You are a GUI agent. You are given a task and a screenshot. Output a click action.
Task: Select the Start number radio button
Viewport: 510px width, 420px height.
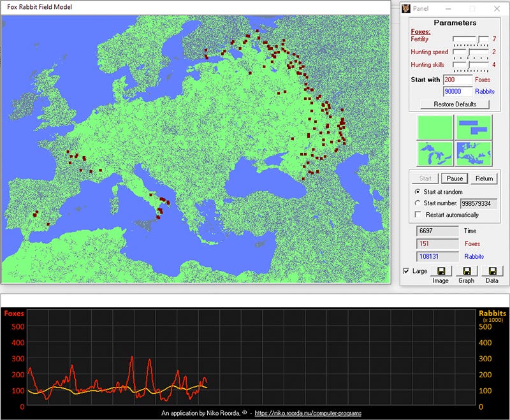pos(418,203)
